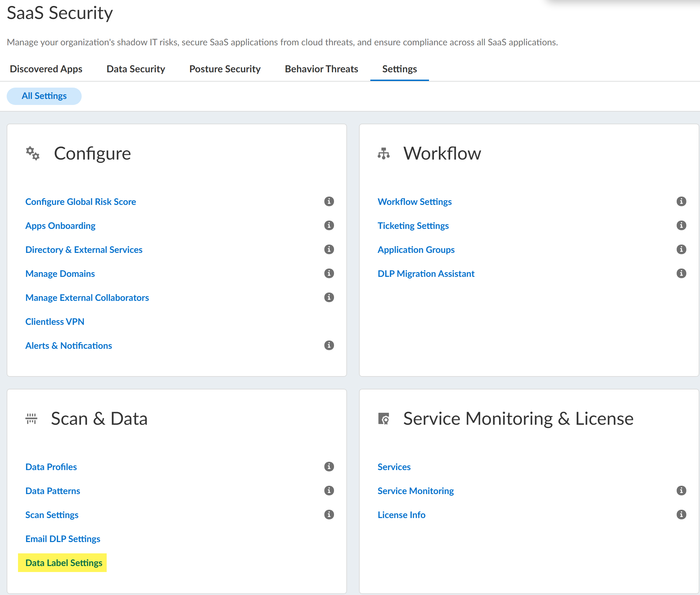Open the Services link

tap(394, 467)
